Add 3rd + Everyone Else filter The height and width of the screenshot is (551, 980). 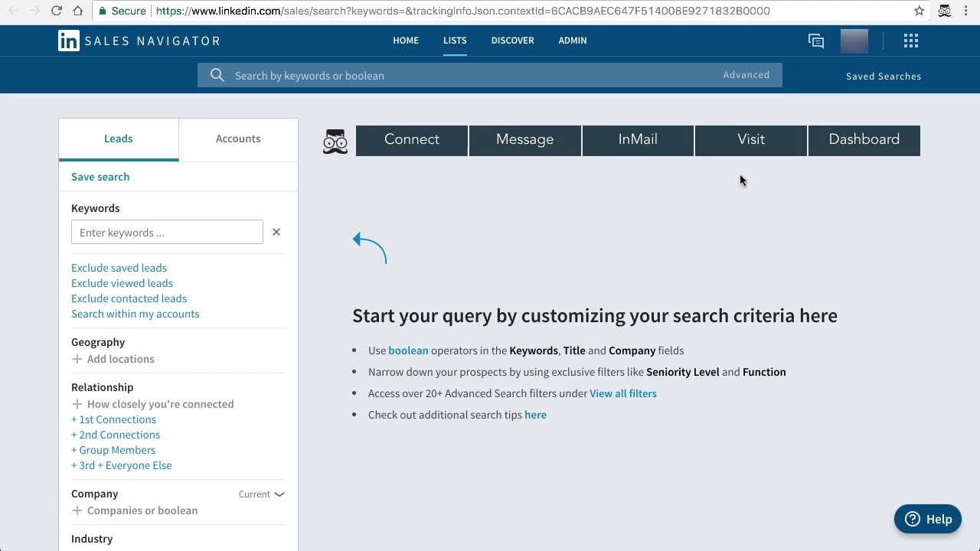(x=122, y=465)
